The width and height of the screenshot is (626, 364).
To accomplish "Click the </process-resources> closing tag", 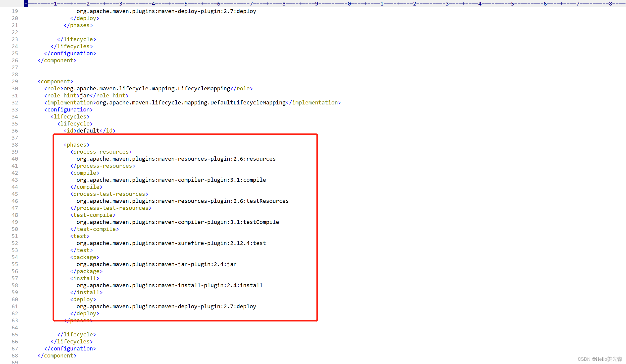I will click(x=103, y=166).
